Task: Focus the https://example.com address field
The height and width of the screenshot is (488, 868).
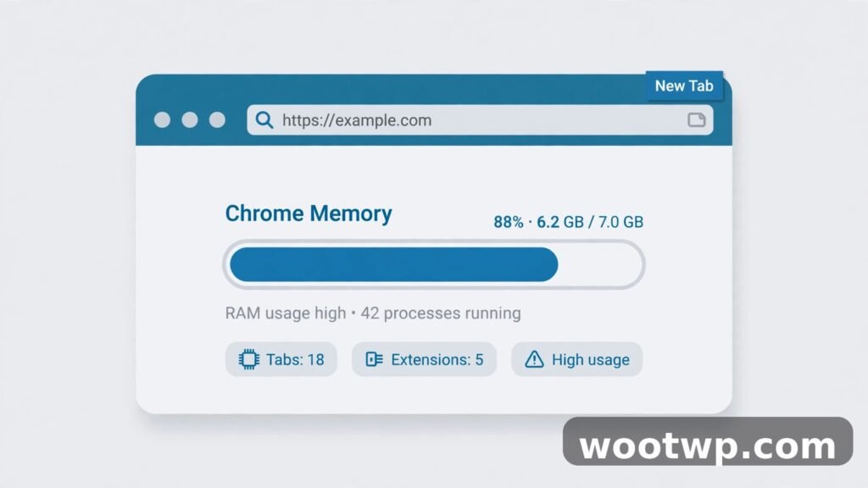Action: pyautogui.click(x=480, y=120)
